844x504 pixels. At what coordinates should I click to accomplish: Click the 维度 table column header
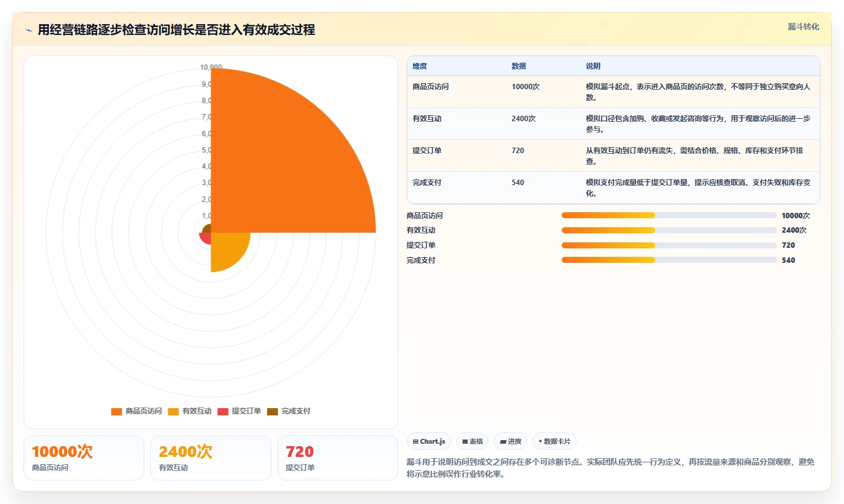pyautogui.click(x=420, y=66)
